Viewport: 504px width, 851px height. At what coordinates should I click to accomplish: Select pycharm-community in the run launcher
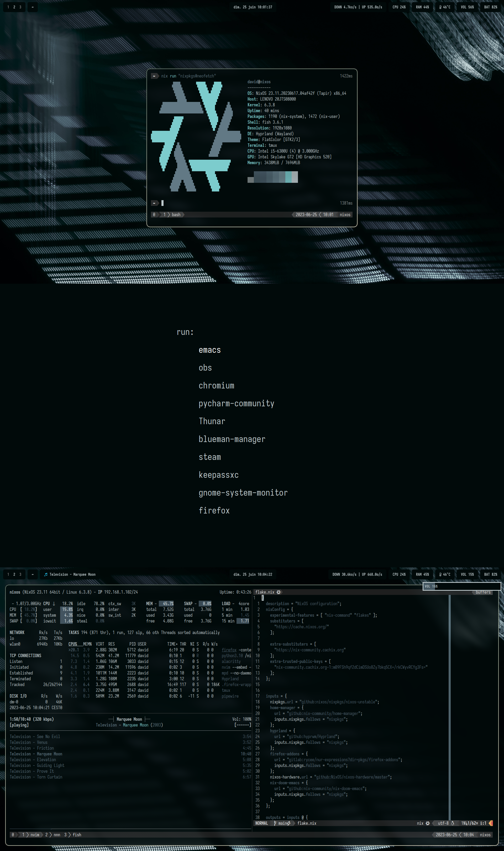tap(236, 404)
